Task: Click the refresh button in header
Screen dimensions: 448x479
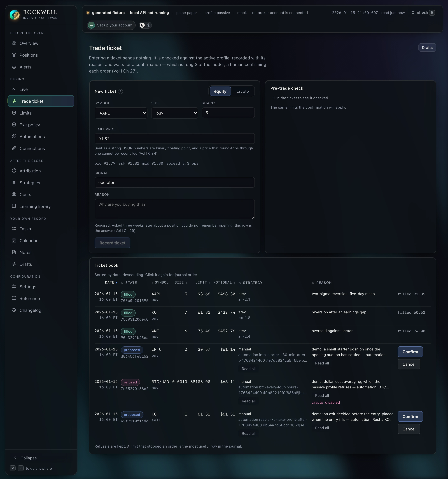Action: point(423,13)
